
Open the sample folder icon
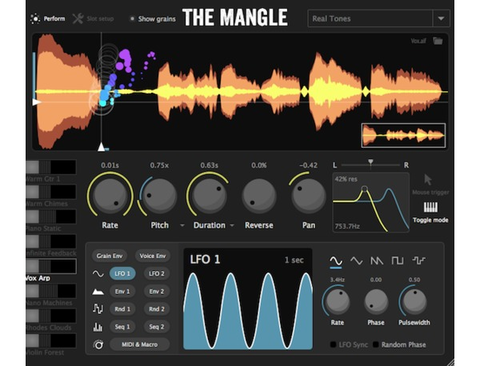coord(438,41)
